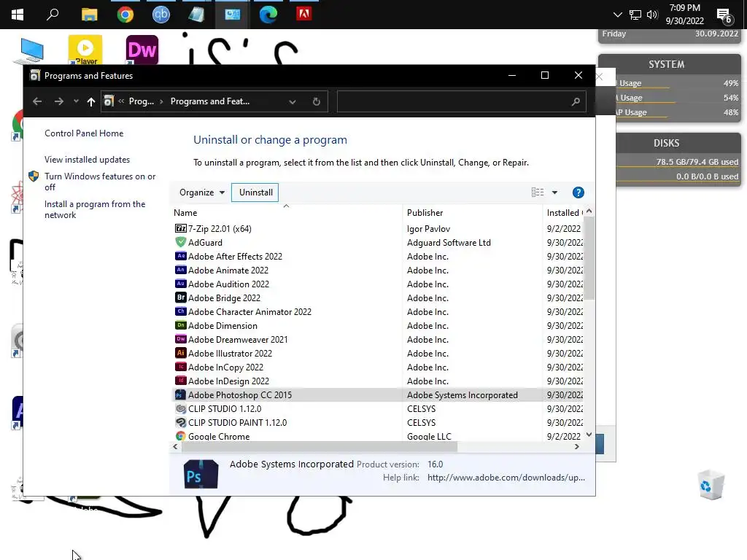Refresh the Programs and Features list
The width and height of the screenshot is (747, 560).
click(317, 101)
